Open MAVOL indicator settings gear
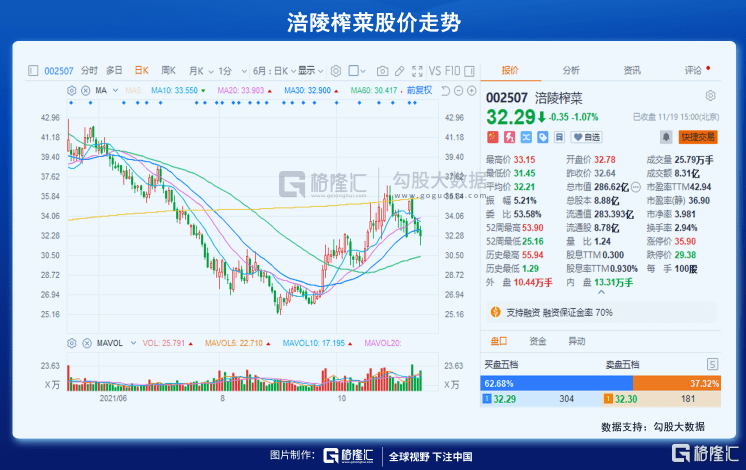Viewport: 746px width, 470px height. [72, 343]
